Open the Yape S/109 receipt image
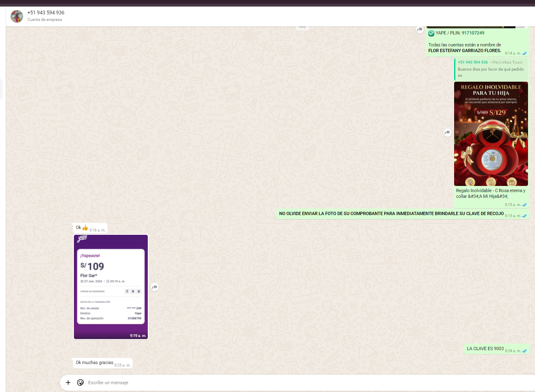This screenshot has width=535, height=392. pyautogui.click(x=111, y=287)
